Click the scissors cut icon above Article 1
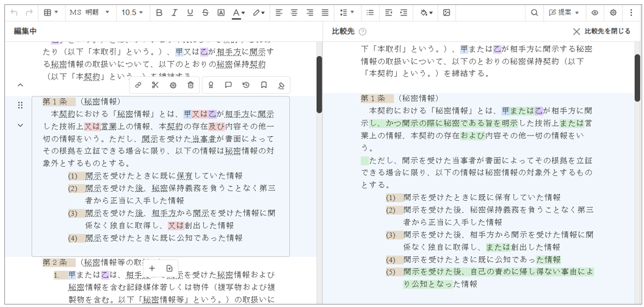644x307 pixels. [x=155, y=85]
